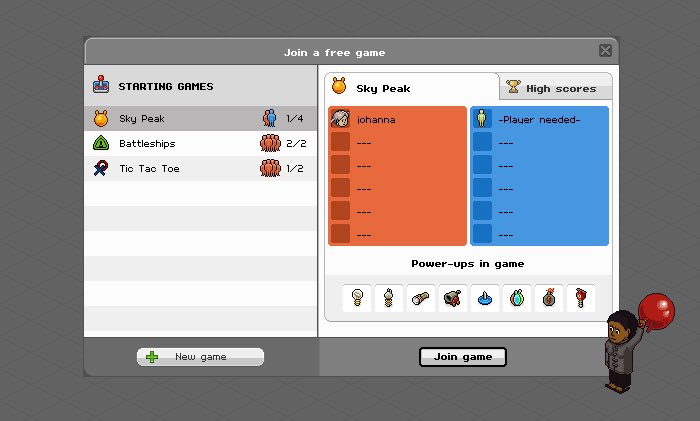Viewport: 700px width, 421px height.
Task: Select the light bulb power-up icon
Action: pos(357,297)
